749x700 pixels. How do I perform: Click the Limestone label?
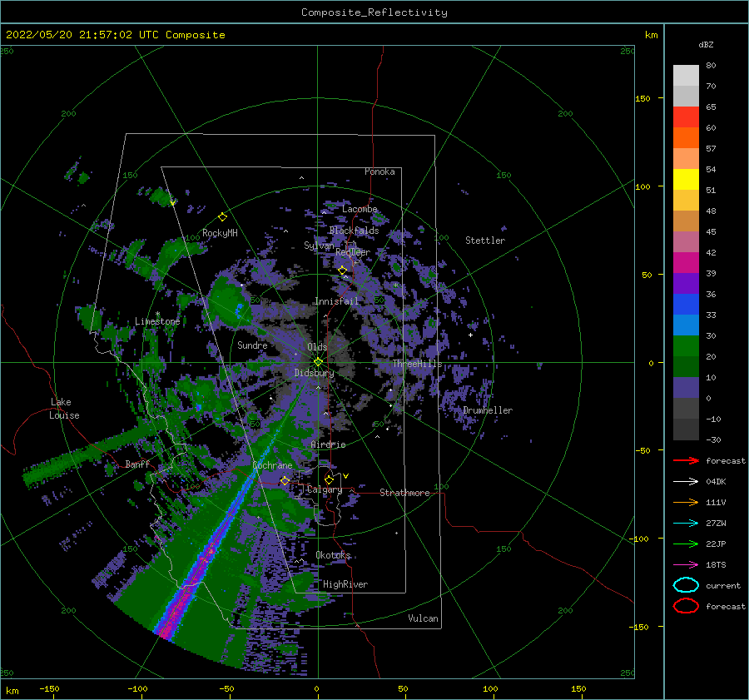(157, 321)
